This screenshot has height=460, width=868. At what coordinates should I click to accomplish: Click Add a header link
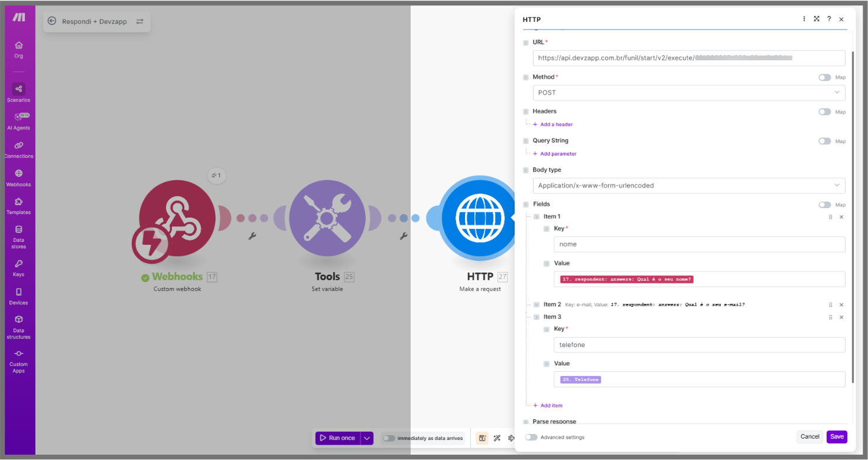(553, 124)
